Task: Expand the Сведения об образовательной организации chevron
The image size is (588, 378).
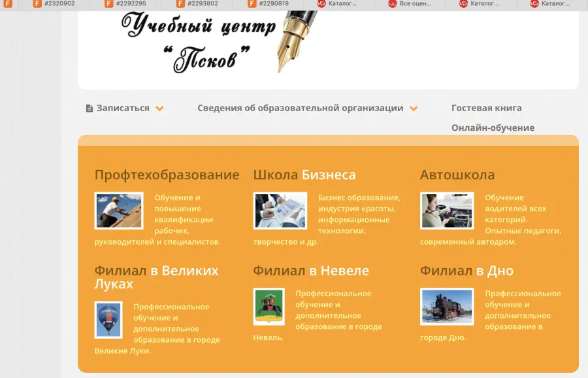Action: [414, 109]
